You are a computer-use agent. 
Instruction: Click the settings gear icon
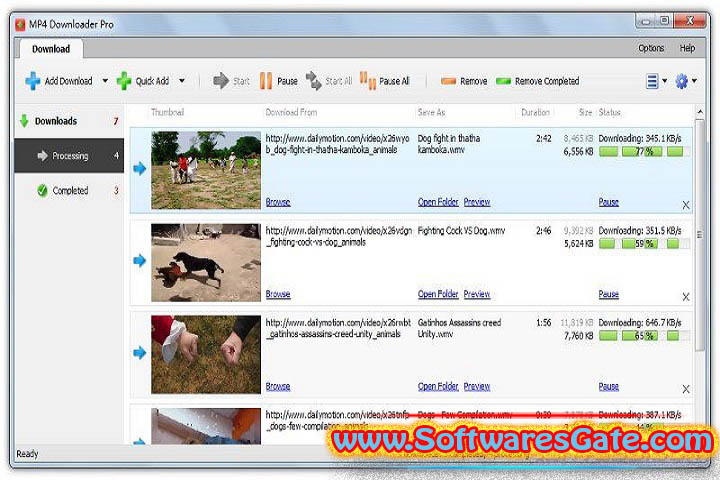click(681, 81)
